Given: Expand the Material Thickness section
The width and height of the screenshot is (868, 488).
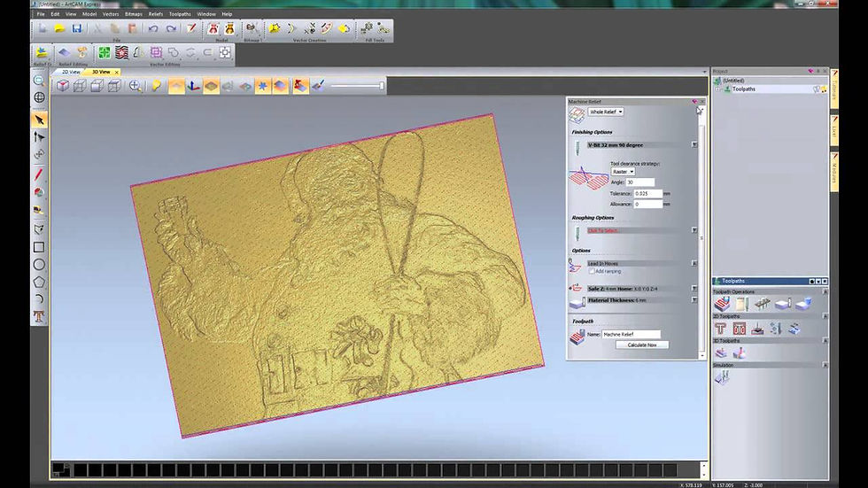Looking at the screenshot, I should click(x=694, y=300).
